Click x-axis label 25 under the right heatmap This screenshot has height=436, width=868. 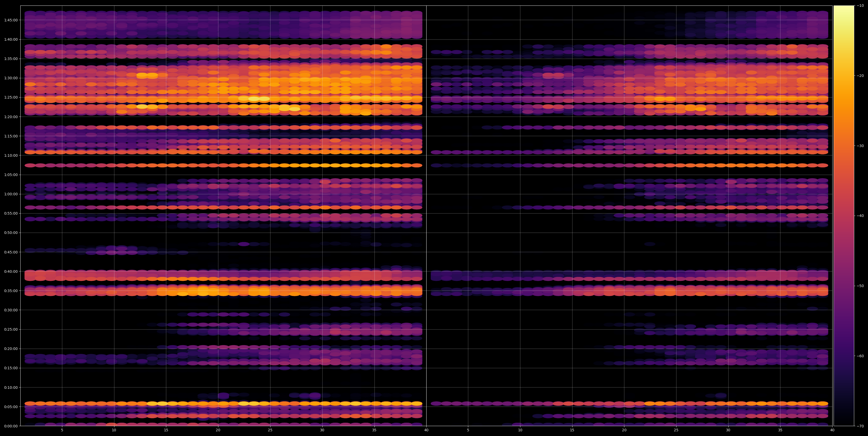[x=676, y=430]
